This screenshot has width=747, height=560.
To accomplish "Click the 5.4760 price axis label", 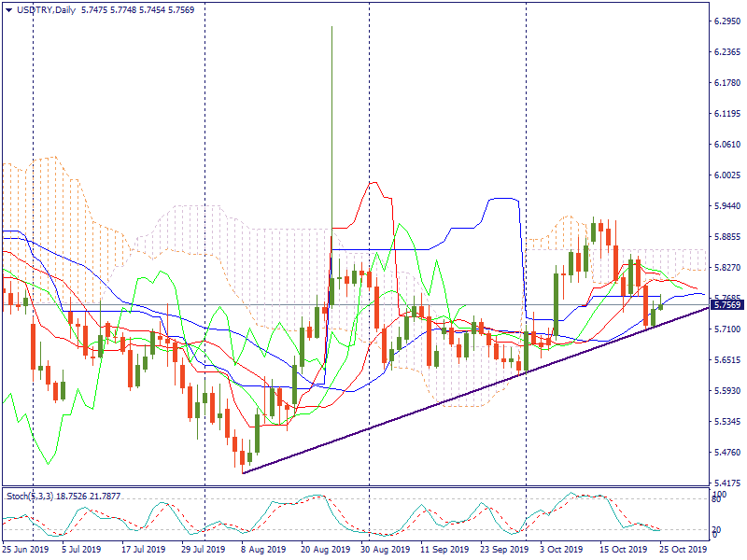I will [x=726, y=452].
